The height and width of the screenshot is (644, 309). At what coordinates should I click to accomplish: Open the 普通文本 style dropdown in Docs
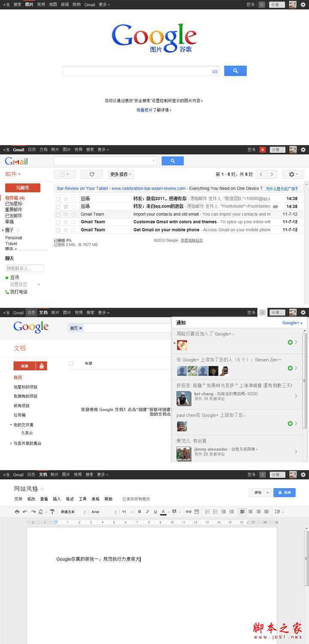73,512
